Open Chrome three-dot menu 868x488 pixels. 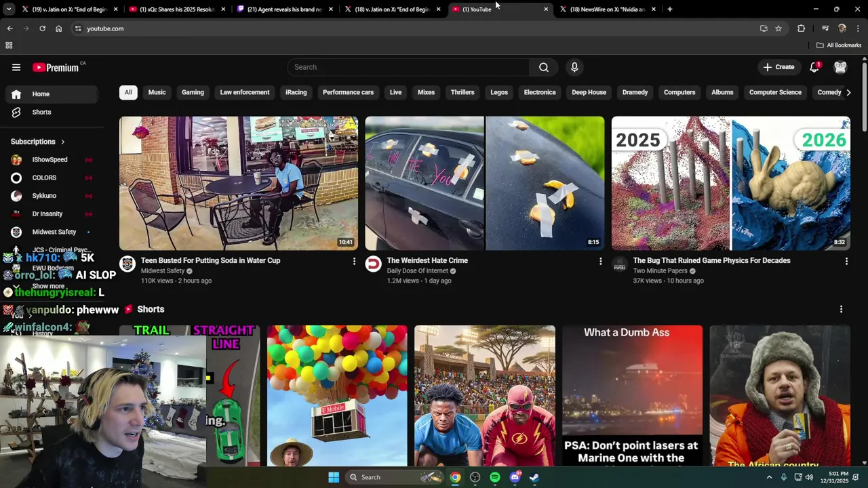(x=858, y=28)
